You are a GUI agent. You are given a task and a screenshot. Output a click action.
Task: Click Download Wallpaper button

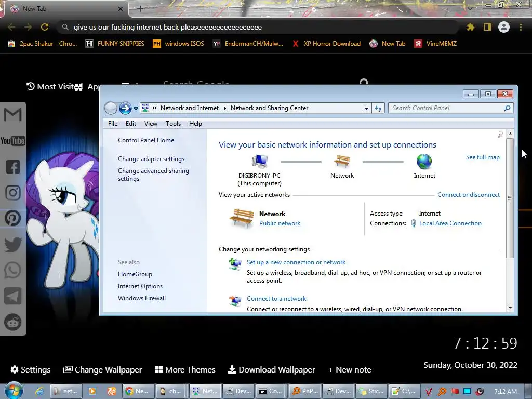coord(271,369)
